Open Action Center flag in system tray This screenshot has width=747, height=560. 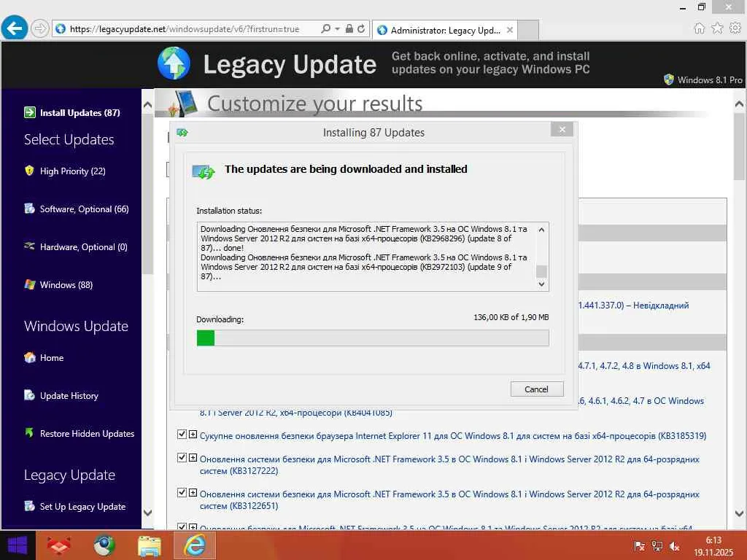(639, 546)
